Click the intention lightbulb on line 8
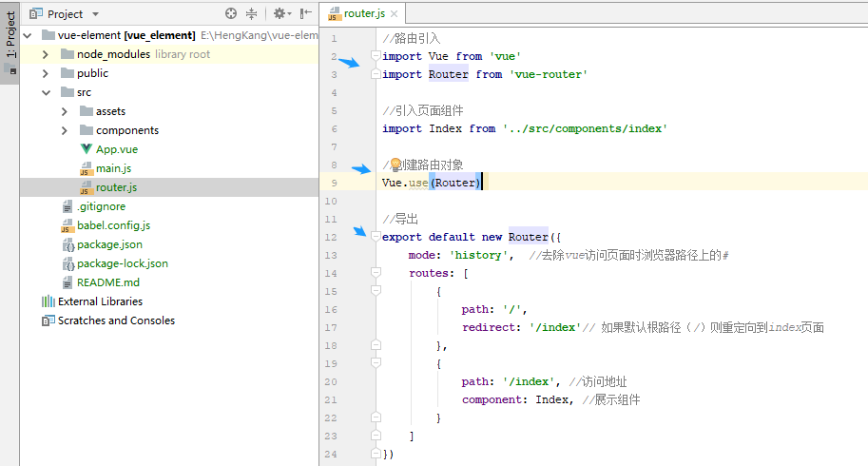Viewport: 868px width, 466px height. (395, 164)
